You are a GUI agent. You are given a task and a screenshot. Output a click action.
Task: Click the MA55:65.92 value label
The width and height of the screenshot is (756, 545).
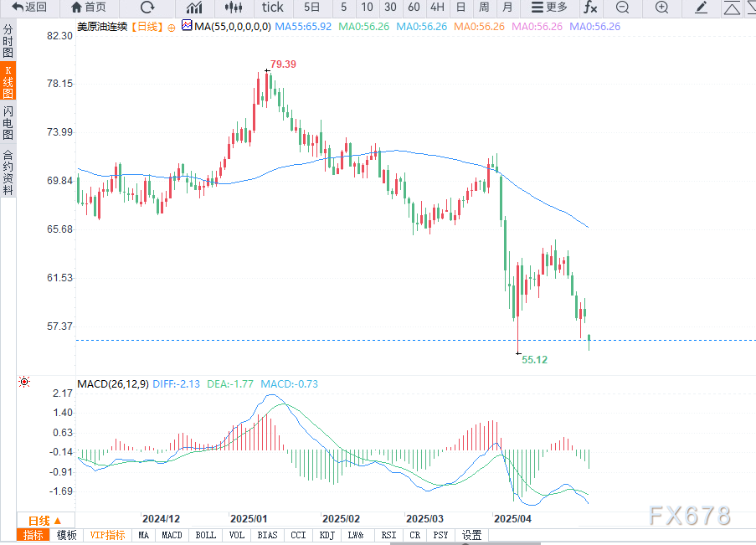[303, 27]
